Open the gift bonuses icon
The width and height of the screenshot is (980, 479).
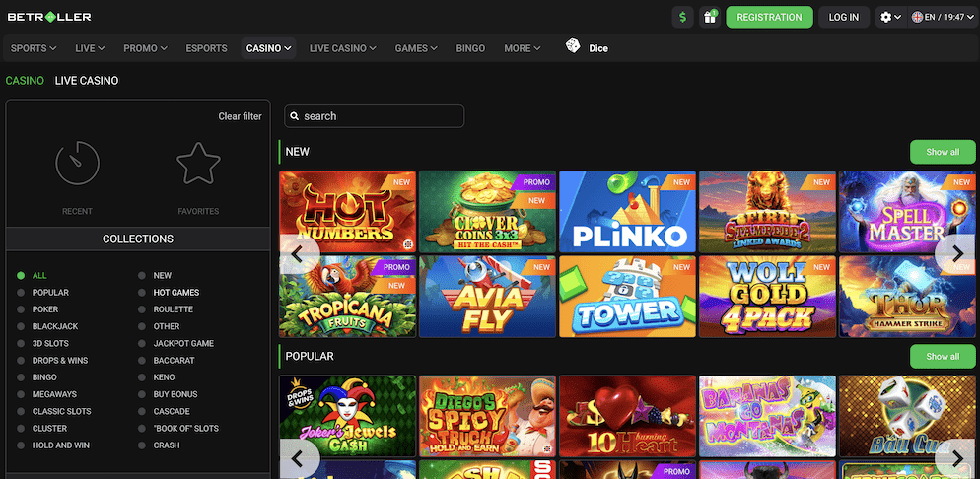(710, 17)
